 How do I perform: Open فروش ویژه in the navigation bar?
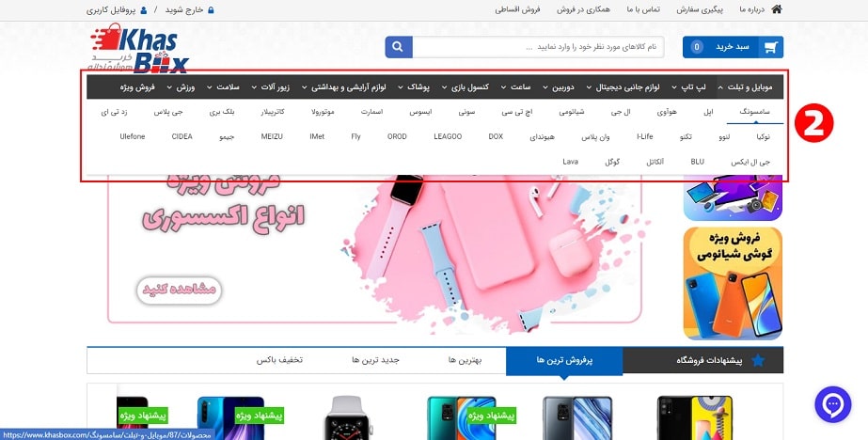[x=137, y=87]
